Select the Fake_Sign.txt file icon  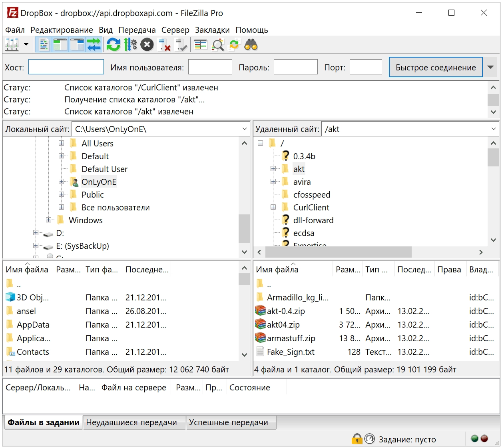coord(260,352)
